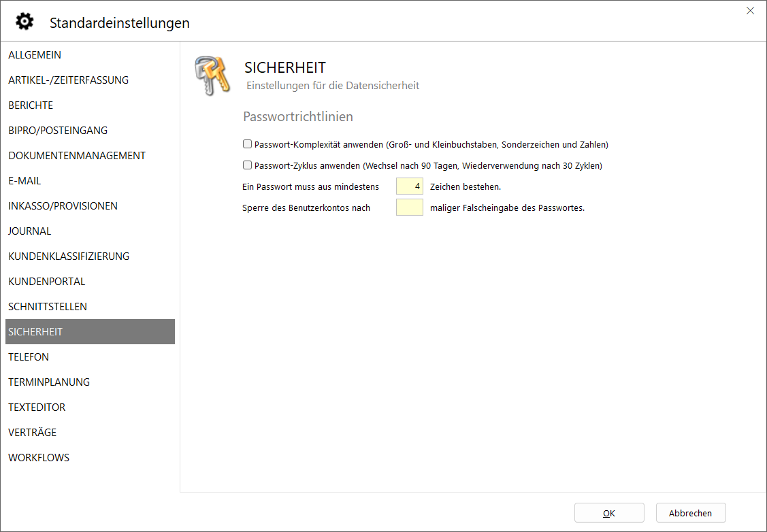767x532 pixels.
Task: Go to DOKUMENTENMANAGEMENT settings
Action: 77,156
